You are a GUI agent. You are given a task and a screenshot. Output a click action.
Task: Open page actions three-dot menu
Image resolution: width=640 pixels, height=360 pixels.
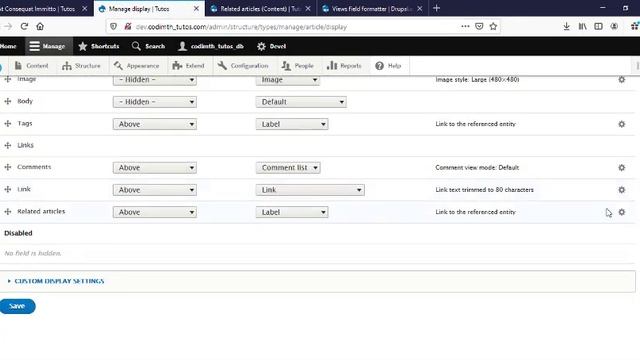coord(465,27)
